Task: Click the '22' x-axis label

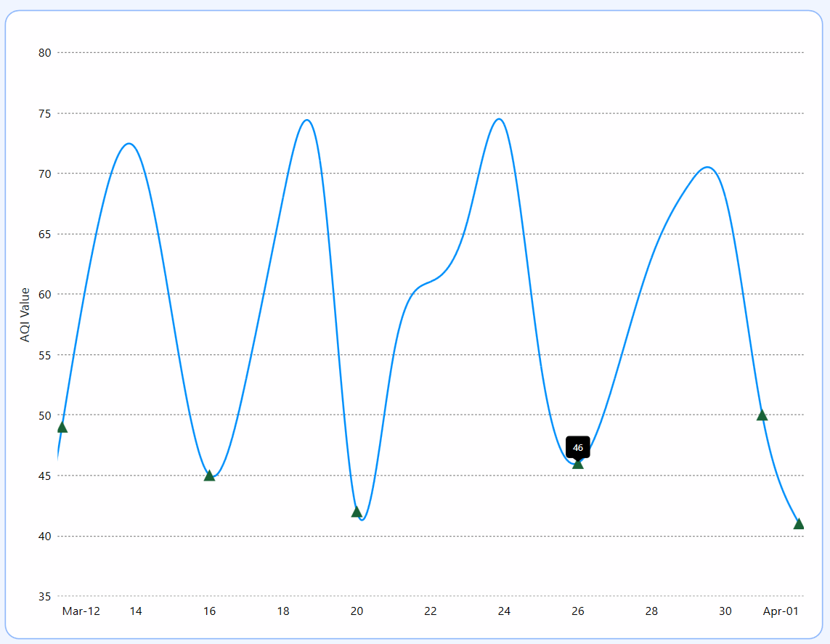Action: (x=431, y=611)
